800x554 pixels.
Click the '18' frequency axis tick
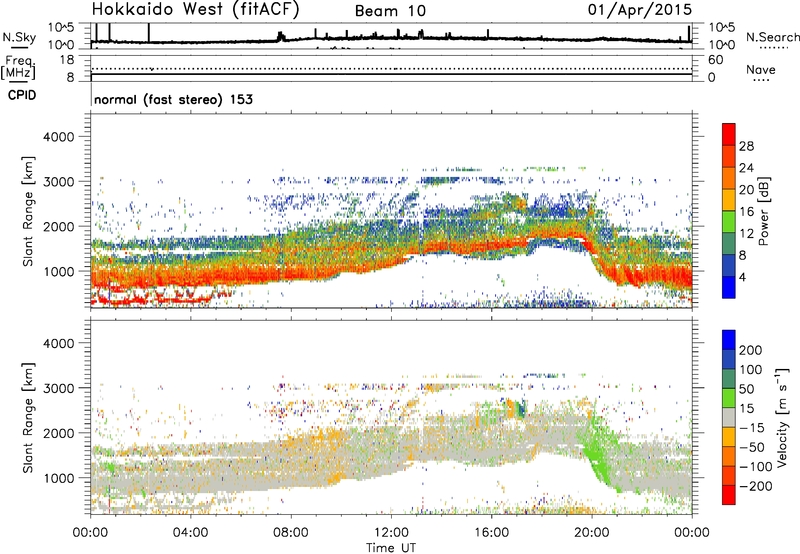point(67,60)
